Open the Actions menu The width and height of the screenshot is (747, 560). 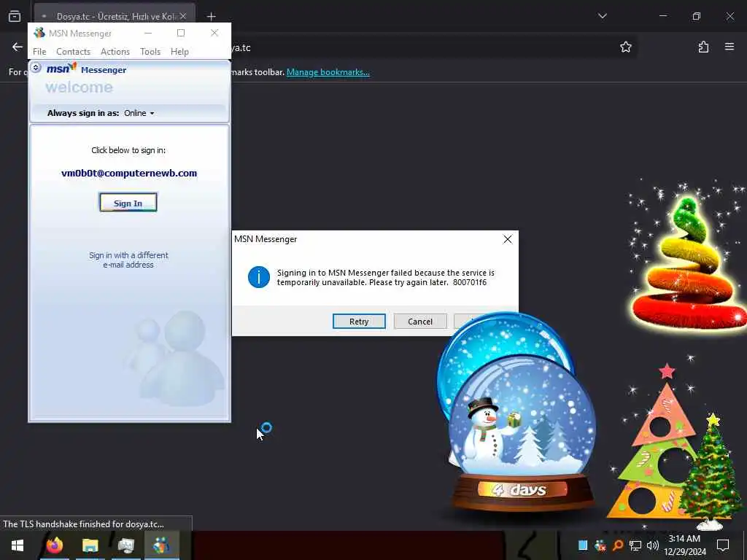tap(115, 52)
